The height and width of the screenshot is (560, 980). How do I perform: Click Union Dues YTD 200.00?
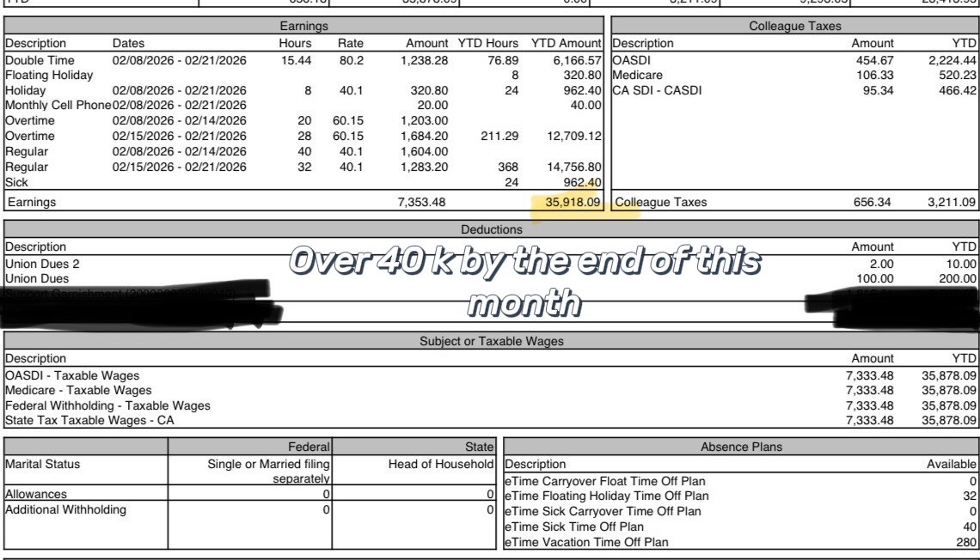[x=958, y=278]
